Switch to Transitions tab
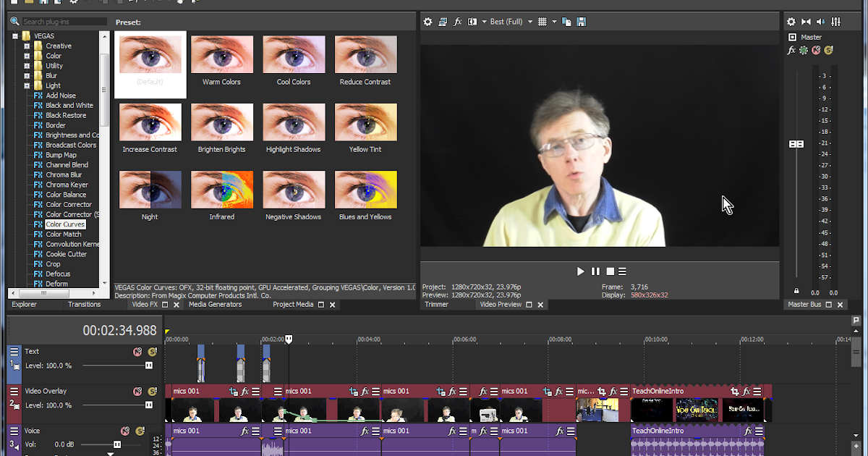The image size is (868, 456). [84, 305]
